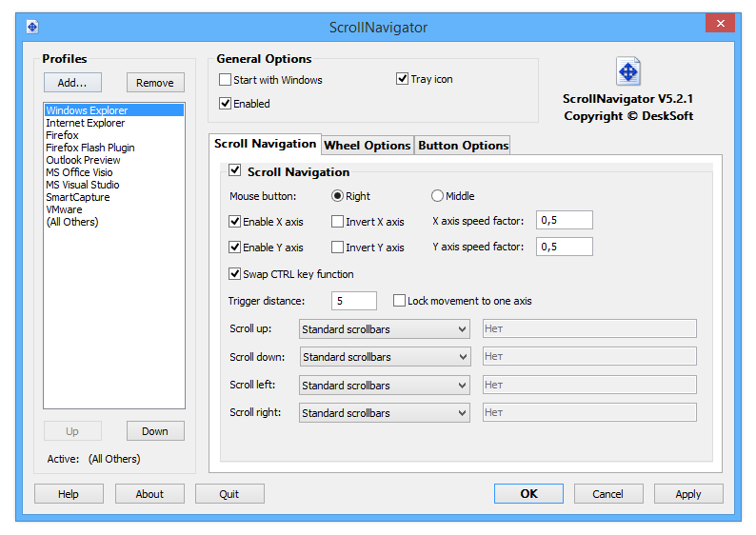The height and width of the screenshot is (535, 756).
Task: Expand the Scroll down dropdown
Action: pos(385,357)
